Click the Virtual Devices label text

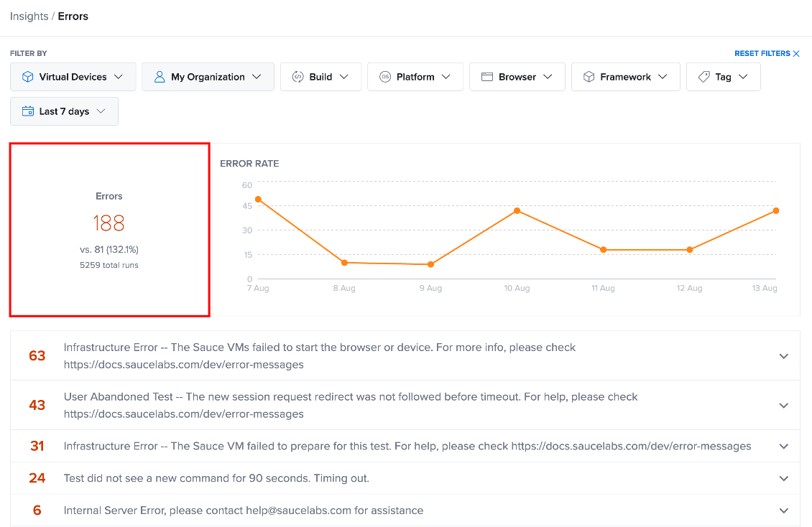click(x=73, y=77)
